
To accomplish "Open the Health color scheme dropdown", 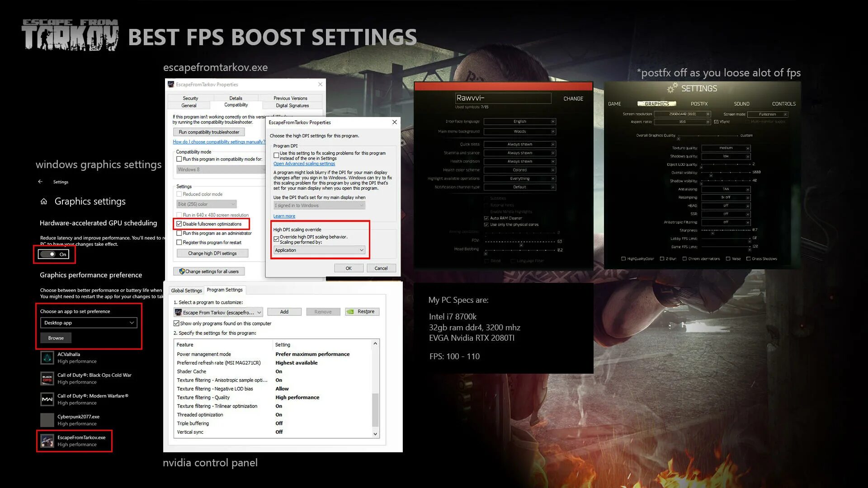I will pyautogui.click(x=519, y=170).
